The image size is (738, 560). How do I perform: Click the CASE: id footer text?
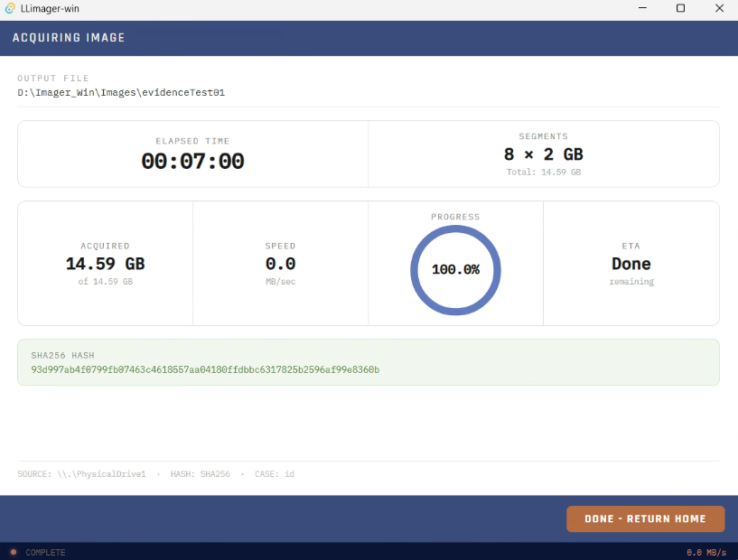tap(275, 474)
